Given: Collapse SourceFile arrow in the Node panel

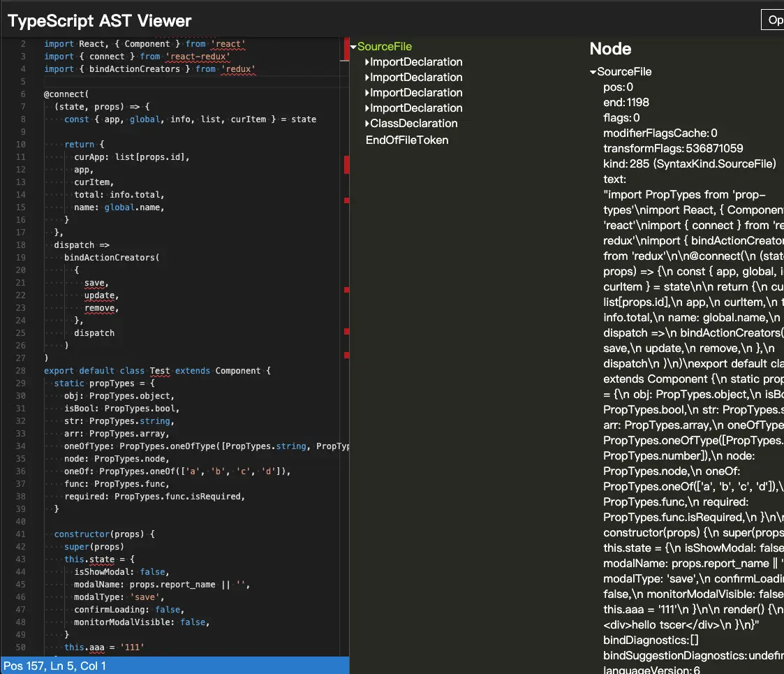Looking at the screenshot, I should coord(593,72).
